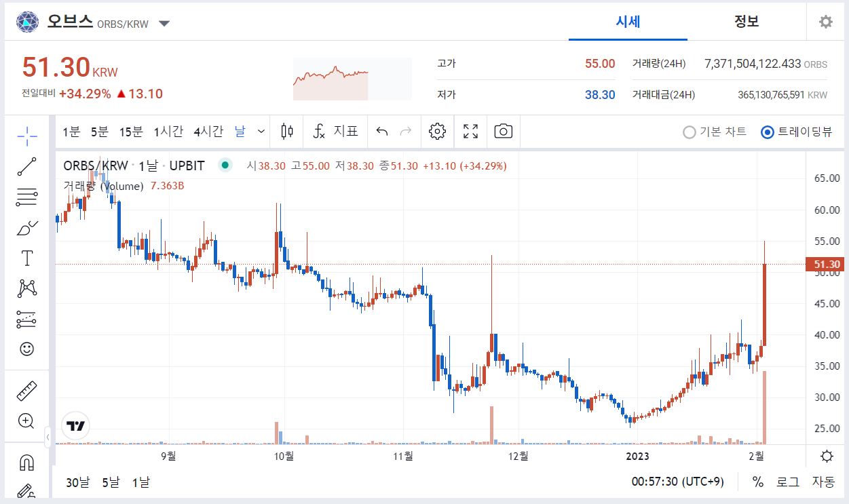Undo the last chart action
The height and width of the screenshot is (504, 849).
coord(382,132)
